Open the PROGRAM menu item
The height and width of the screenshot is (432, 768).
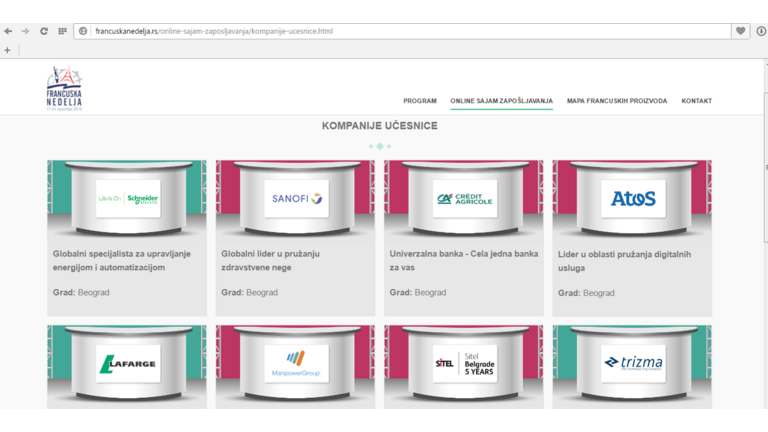pos(419,101)
